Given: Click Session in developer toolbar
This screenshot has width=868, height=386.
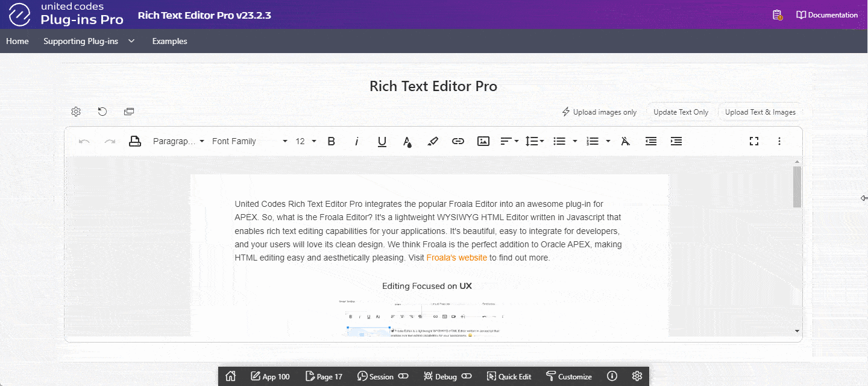Looking at the screenshot, I should [375, 376].
